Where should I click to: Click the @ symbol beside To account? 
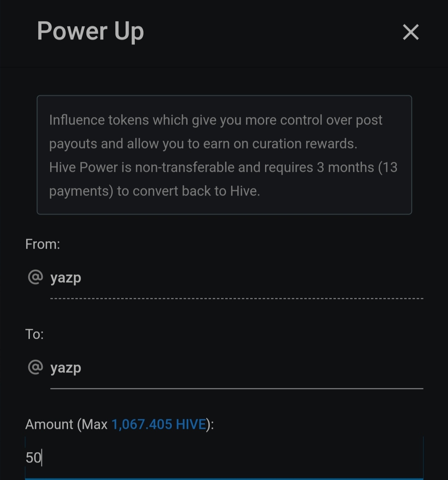coord(35,367)
